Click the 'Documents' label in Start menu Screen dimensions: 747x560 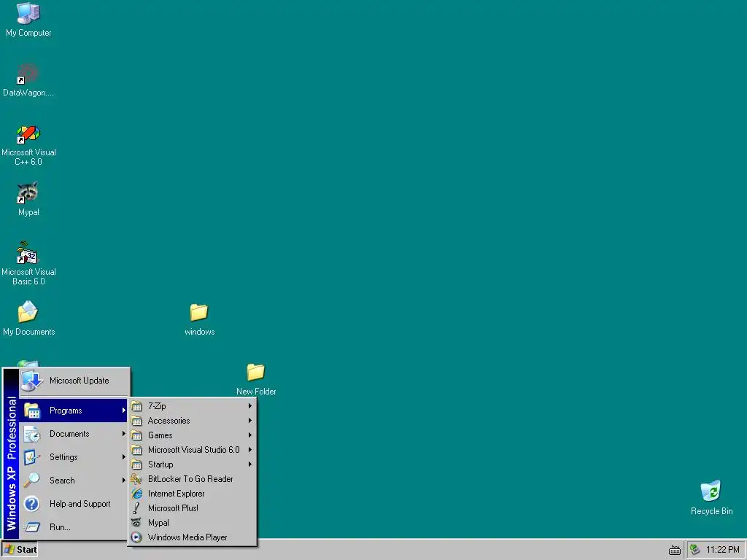pyautogui.click(x=69, y=434)
